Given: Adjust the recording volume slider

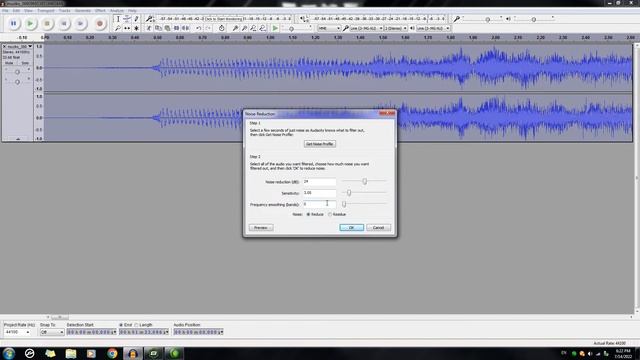Looking at the screenshot, I should pyautogui.click(x=487, y=19).
